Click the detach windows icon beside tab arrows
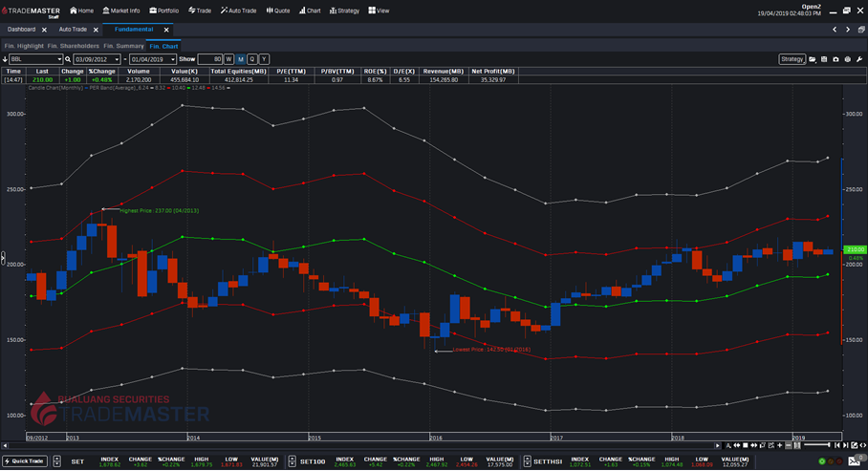Screen dimensions: 868x471 coord(859,30)
